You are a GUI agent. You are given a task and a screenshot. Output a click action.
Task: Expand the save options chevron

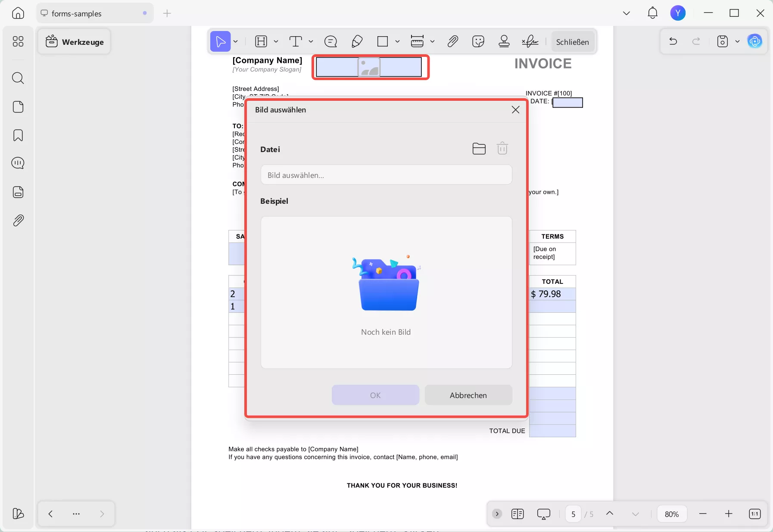tap(738, 41)
